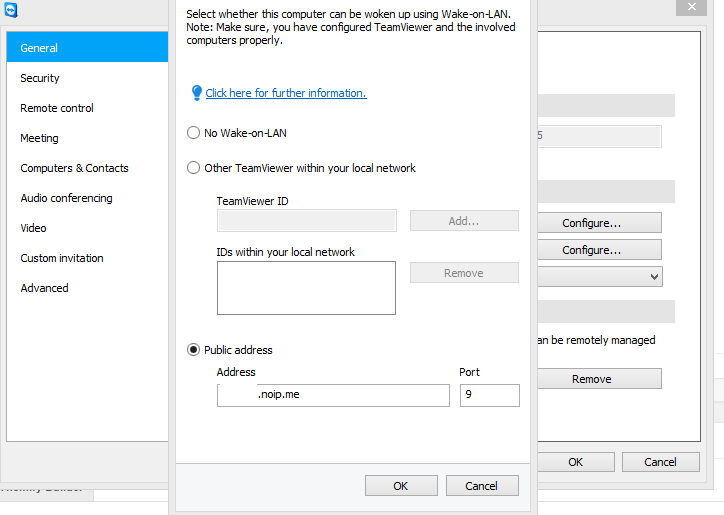Click the upper Configure... button in Options window
This screenshot has height=515, width=724.
599,223
